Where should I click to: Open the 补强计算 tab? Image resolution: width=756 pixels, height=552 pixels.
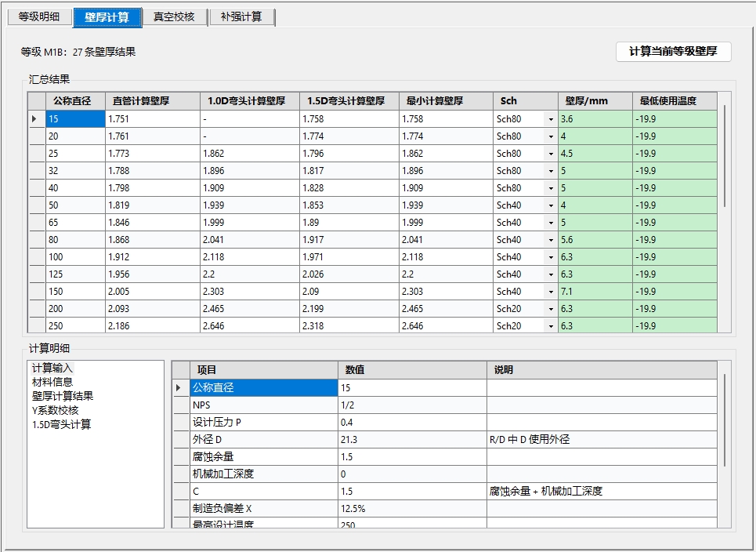(241, 17)
